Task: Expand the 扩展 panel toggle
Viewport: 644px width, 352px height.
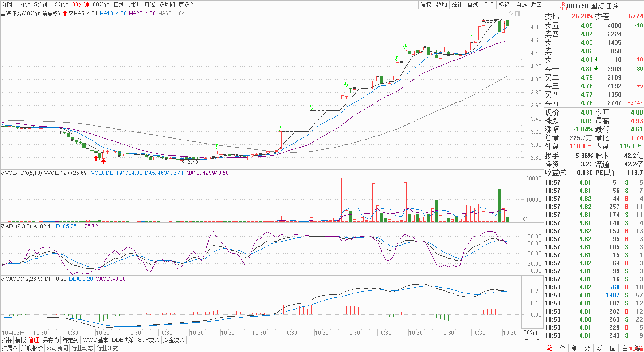Action: [x=9, y=348]
